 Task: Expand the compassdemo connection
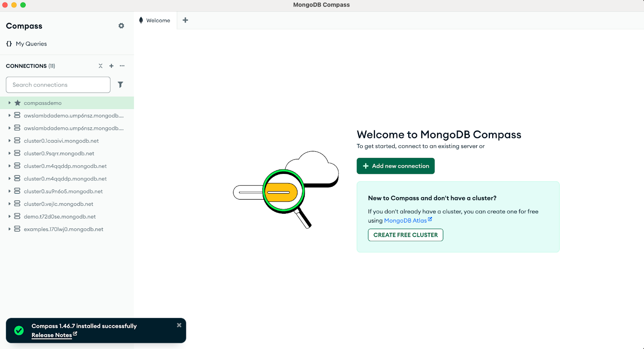pos(10,103)
